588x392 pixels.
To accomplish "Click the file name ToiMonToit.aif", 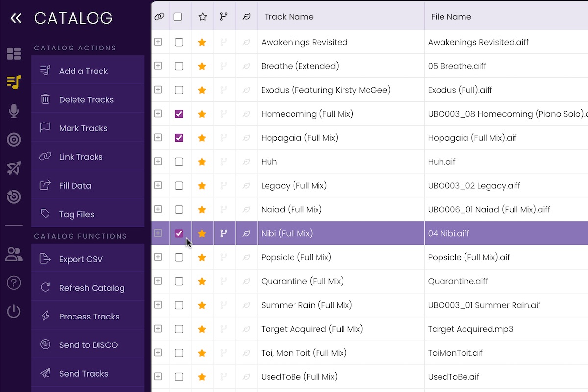I will [x=455, y=353].
